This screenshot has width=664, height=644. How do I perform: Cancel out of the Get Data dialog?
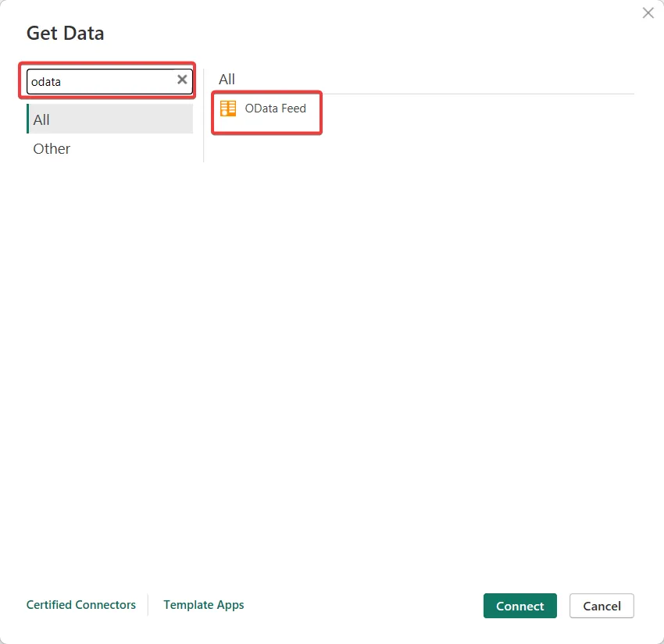coord(602,606)
